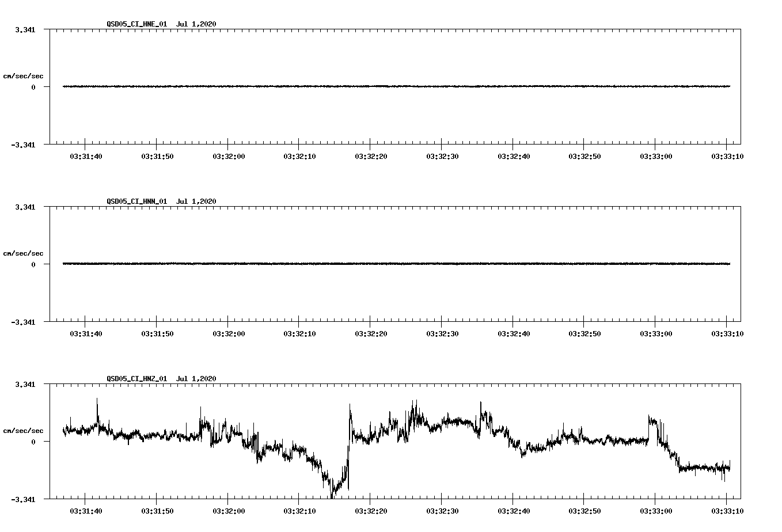Screen dimensions: 782x532
Task: Select the 3.341 axis maximum of HNZ plot
Action: (25, 385)
